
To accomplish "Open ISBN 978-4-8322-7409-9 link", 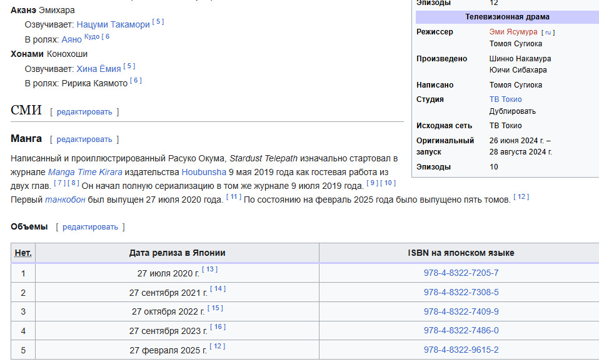I will tap(461, 311).
